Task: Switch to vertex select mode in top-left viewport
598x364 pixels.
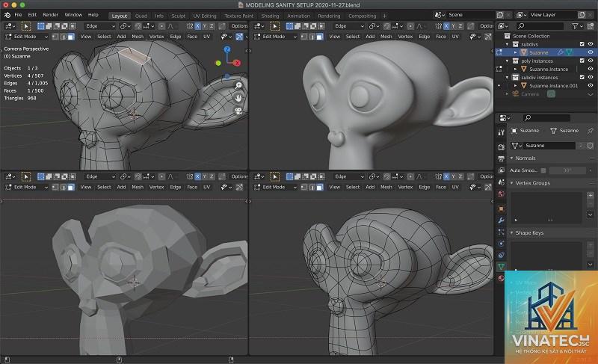Action: click(55, 37)
